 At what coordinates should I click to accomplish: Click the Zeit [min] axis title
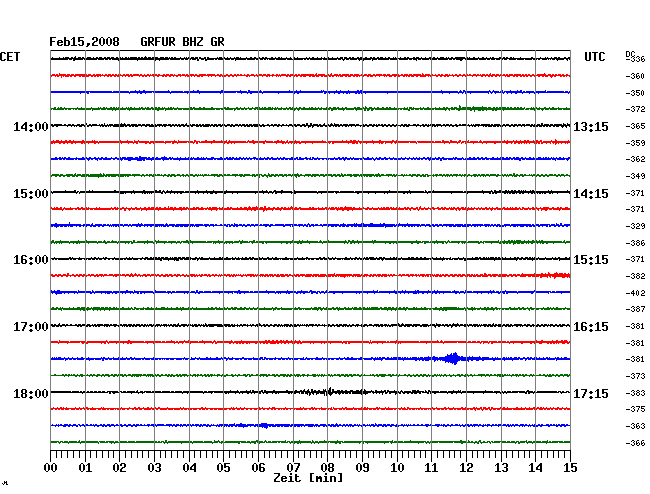[308, 478]
